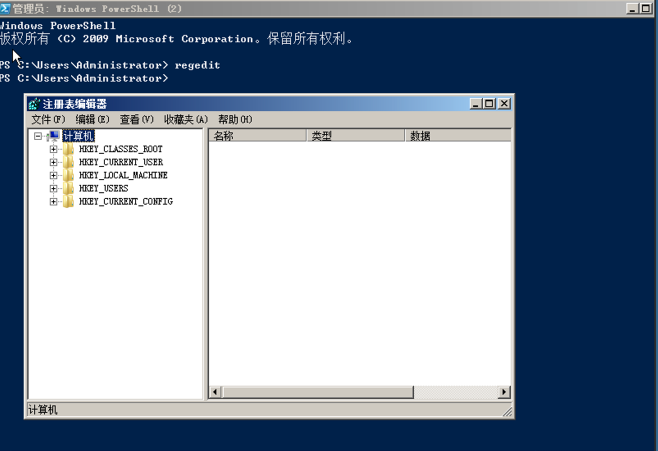
Task: Click the Microsoft Corporation copyright line in PowerShell
Action: pyautogui.click(x=177, y=39)
